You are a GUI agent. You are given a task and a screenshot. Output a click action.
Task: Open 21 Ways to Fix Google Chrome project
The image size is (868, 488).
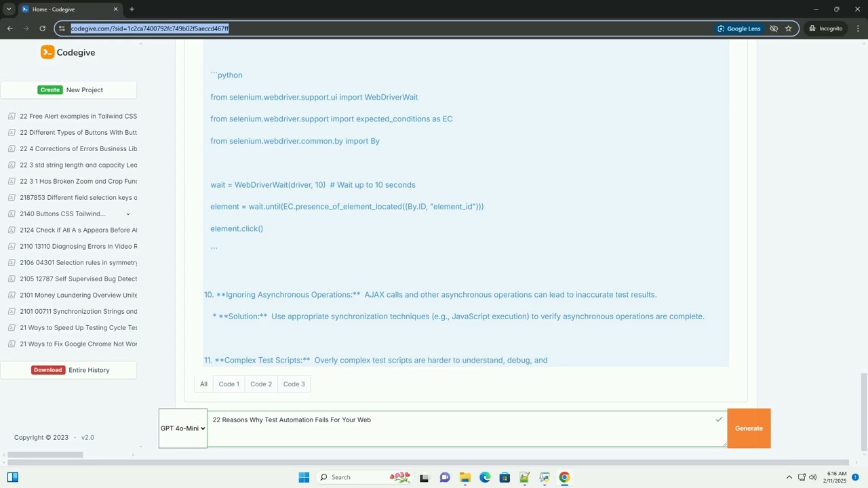point(78,344)
